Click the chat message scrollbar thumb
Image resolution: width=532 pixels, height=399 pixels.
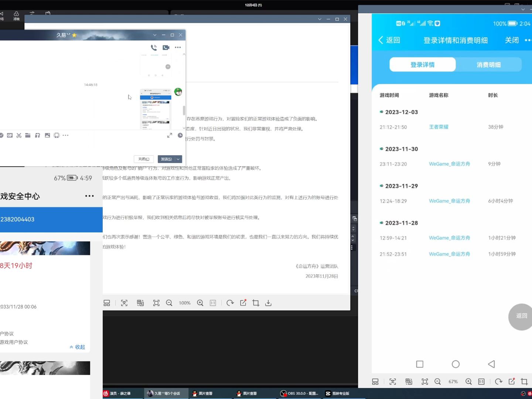click(x=184, y=110)
